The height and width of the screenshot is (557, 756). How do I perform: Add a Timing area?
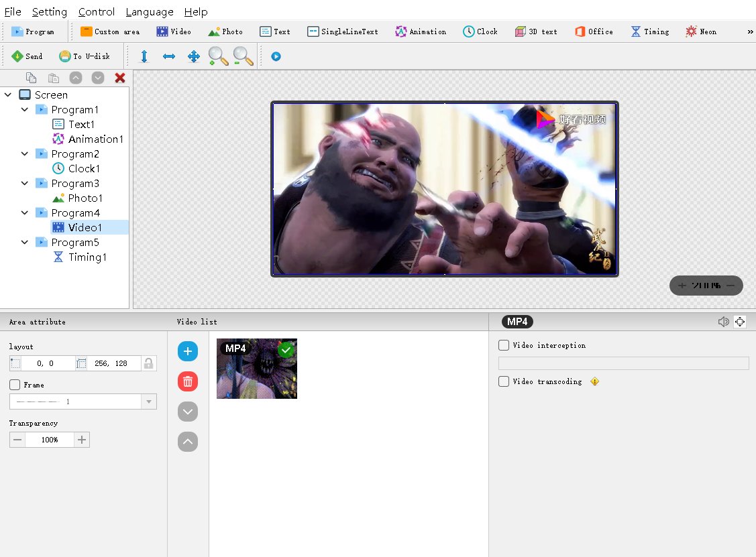(x=649, y=32)
